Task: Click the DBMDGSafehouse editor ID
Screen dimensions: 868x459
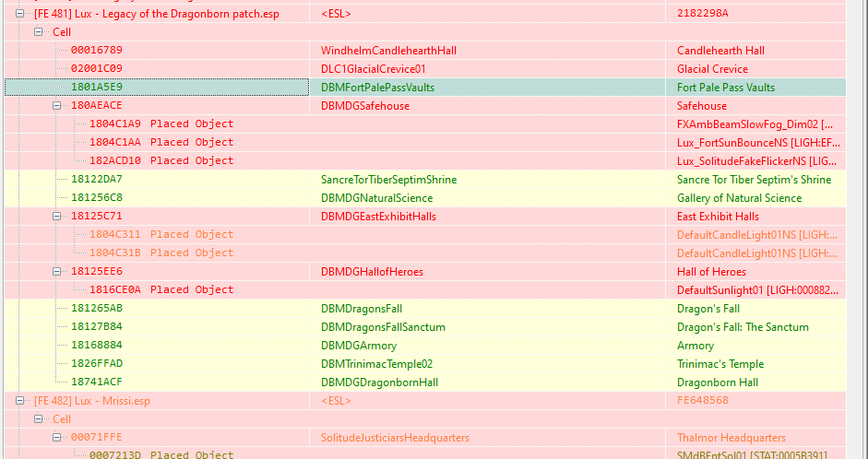Action: [x=365, y=106]
